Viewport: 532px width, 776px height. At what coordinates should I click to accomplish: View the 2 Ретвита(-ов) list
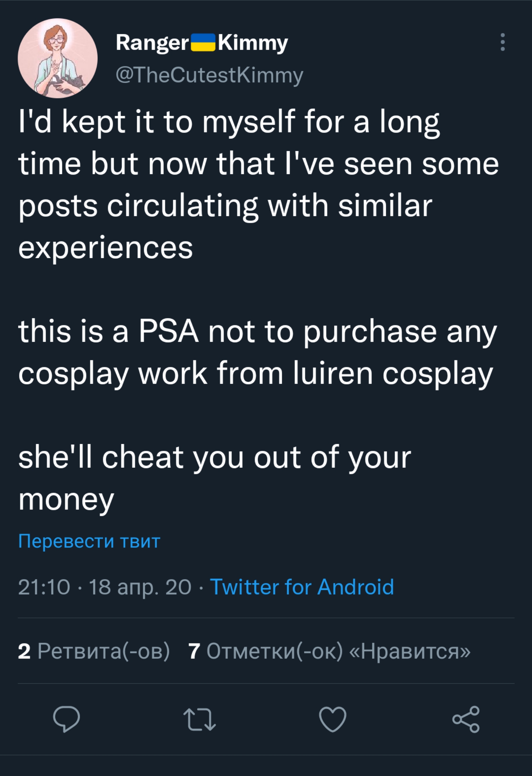pyautogui.click(x=94, y=651)
